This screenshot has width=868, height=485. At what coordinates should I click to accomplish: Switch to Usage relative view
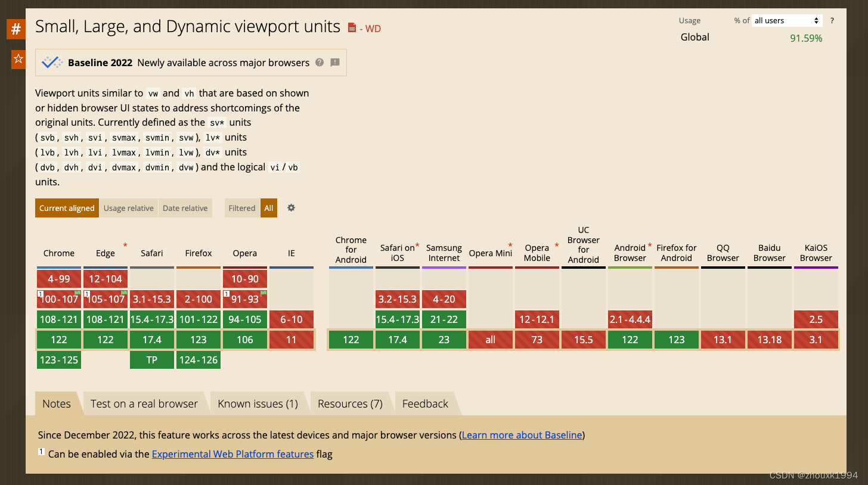pos(128,208)
